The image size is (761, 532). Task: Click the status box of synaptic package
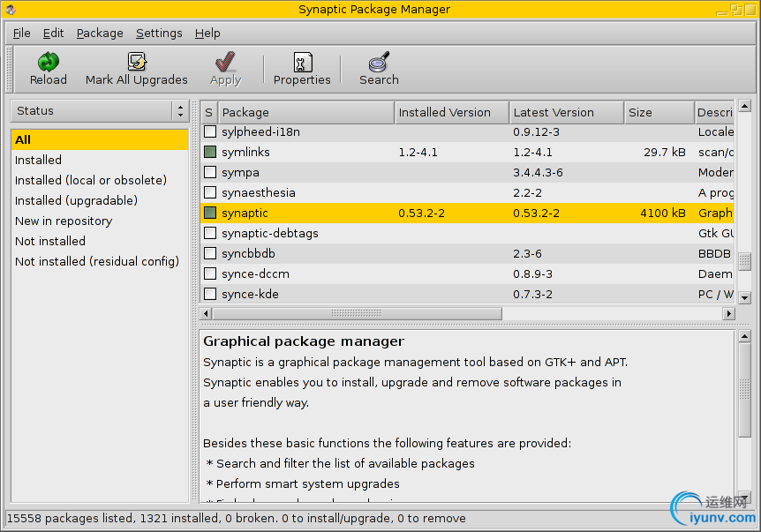point(210,214)
